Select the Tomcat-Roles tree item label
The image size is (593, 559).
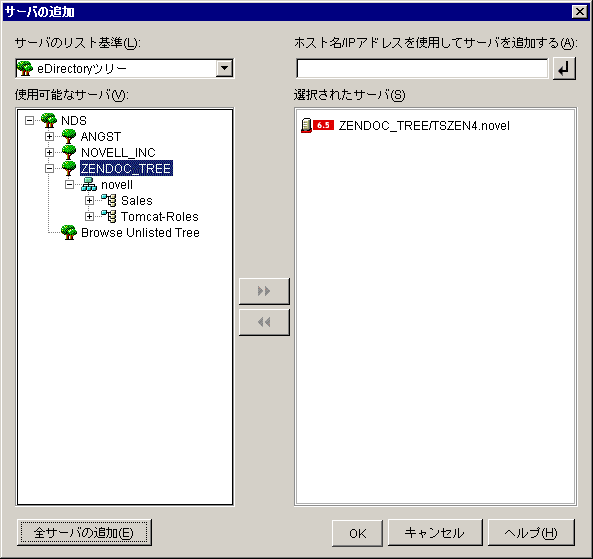point(160,217)
